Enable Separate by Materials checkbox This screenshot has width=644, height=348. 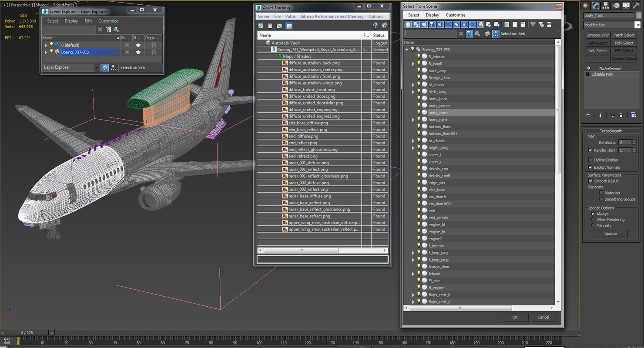pos(601,193)
